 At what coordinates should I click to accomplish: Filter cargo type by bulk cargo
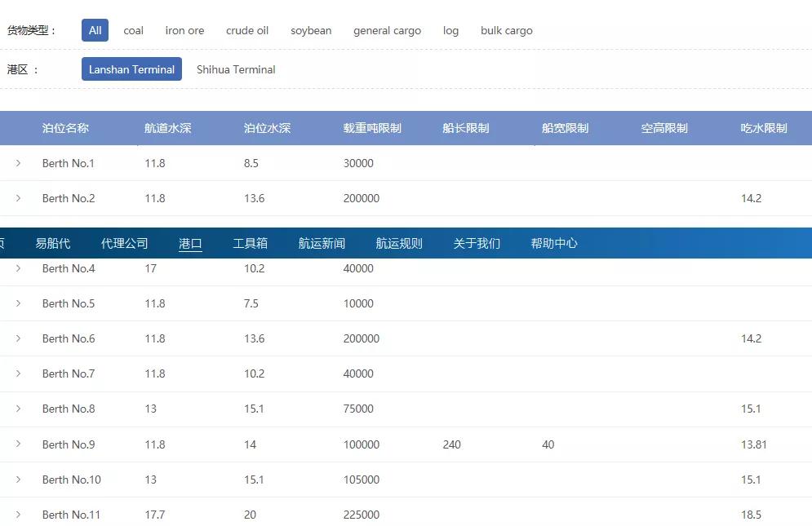tap(507, 30)
